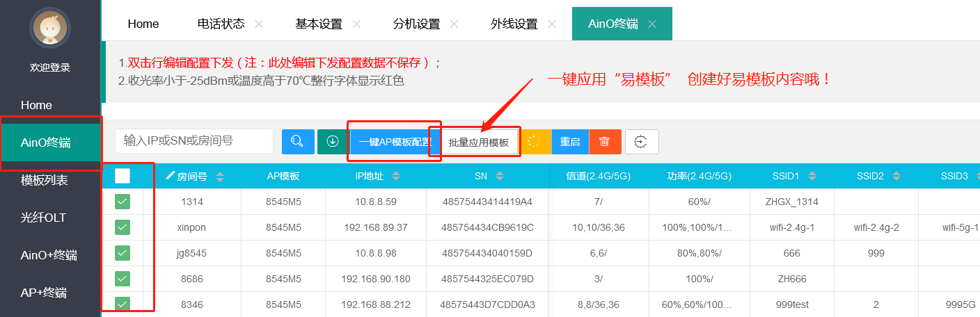Click the refresh icon after the trash button
The width and height of the screenshot is (980, 317).
pyautogui.click(x=642, y=142)
